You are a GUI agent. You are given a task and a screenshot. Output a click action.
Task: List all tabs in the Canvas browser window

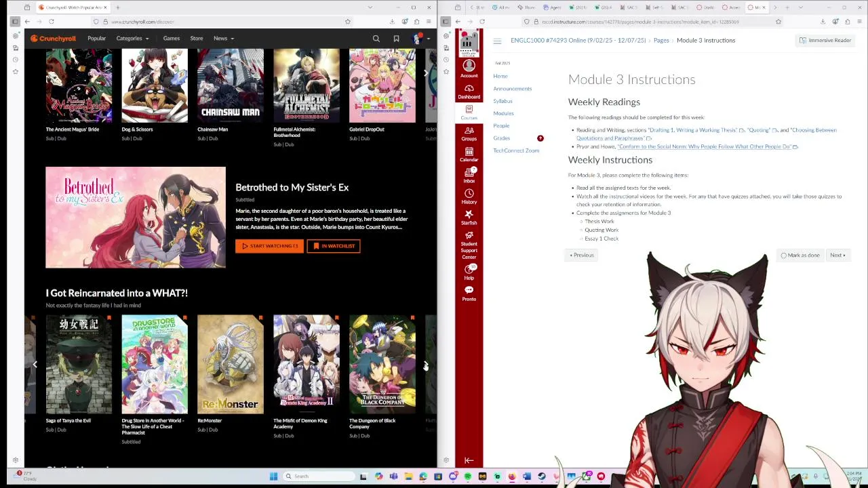pos(800,7)
